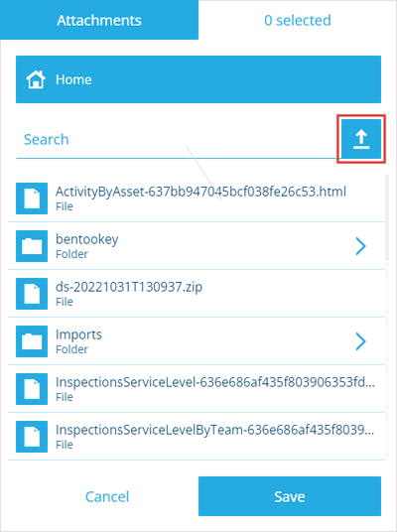Viewport: 397px width, 532px height.
Task: Select the ActivityByAsset-637bb947045bcf038fe26c53.html filename
Action: pyautogui.click(x=200, y=192)
